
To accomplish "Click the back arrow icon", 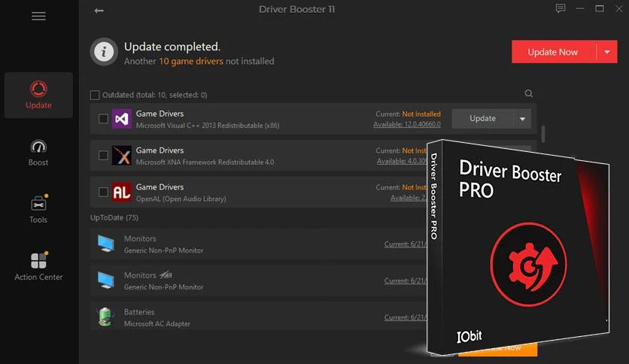I will point(99,11).
